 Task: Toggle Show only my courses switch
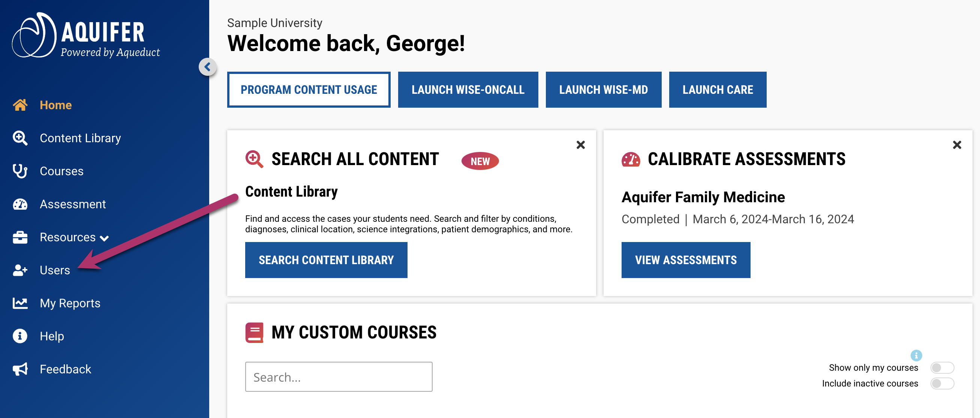942,367
